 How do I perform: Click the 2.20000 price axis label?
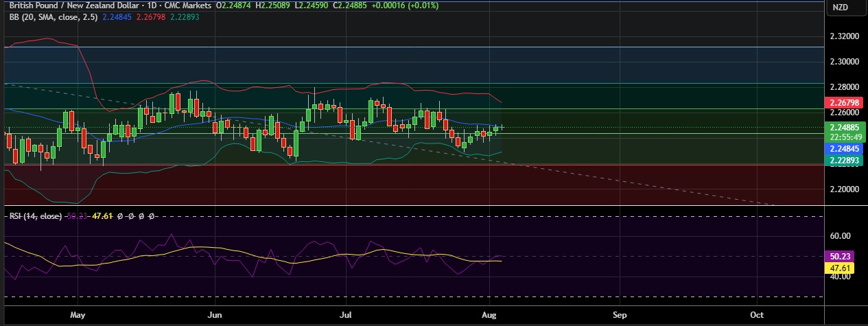pyautogui.click(x=844, y=189)
